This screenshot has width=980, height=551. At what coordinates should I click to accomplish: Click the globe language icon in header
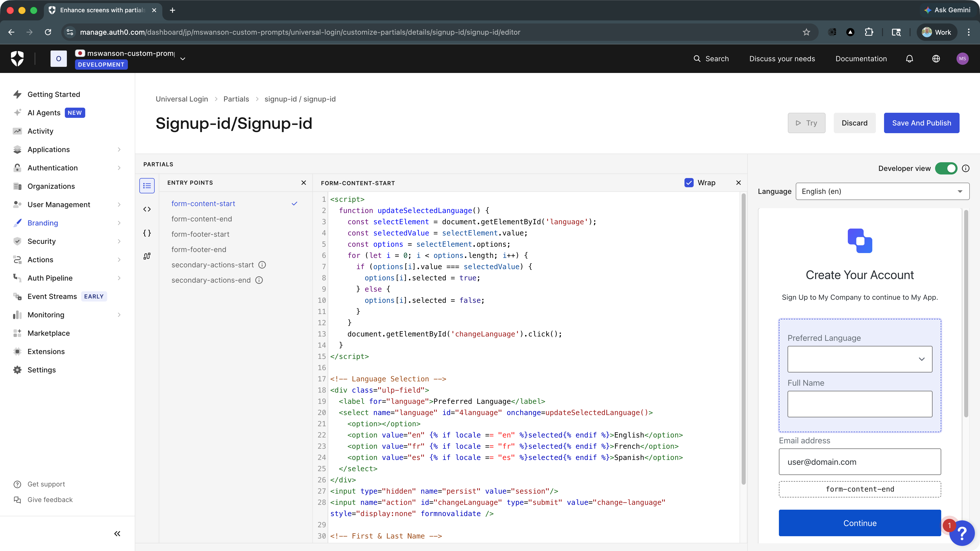click(936, 59)
